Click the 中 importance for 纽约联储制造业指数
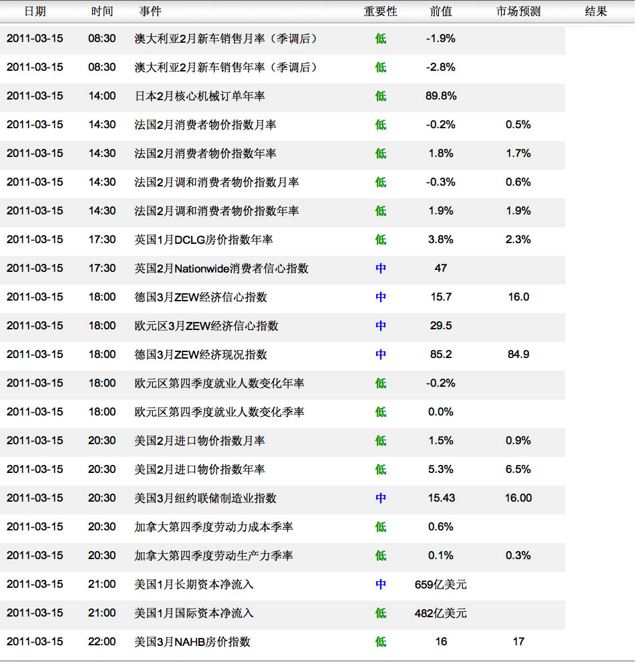The height and width of the screenshot is (672, 636). (381, 498)
